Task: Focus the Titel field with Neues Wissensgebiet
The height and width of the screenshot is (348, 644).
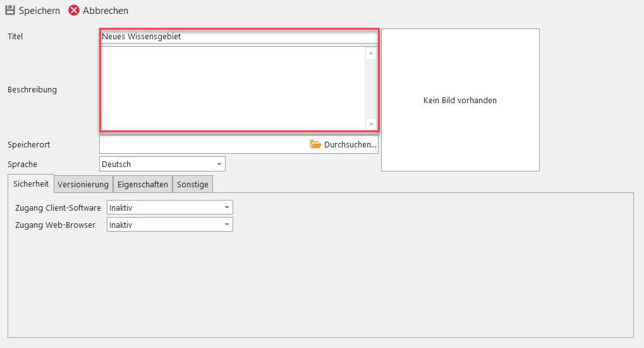Action: (x=238, y=37)
